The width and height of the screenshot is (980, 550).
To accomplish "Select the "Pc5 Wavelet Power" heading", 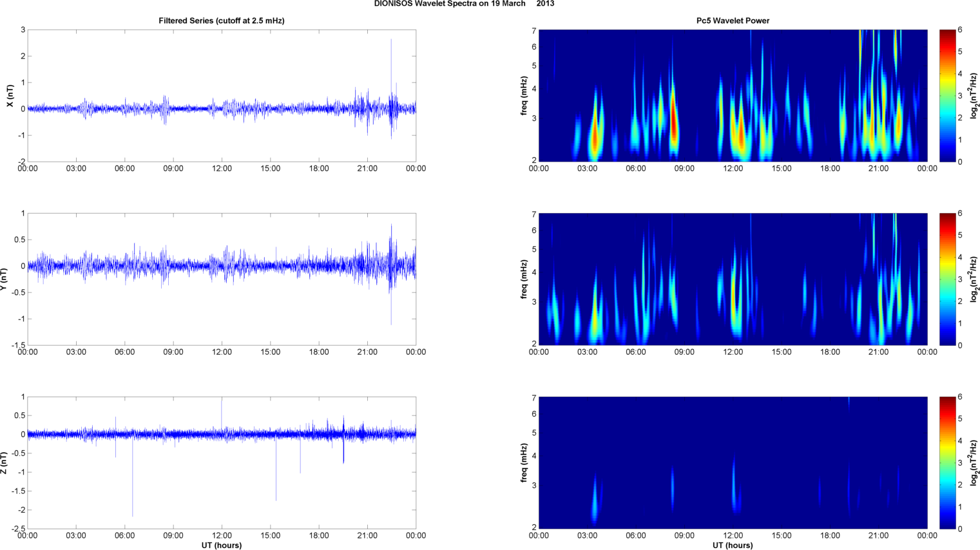I will 733,21.
